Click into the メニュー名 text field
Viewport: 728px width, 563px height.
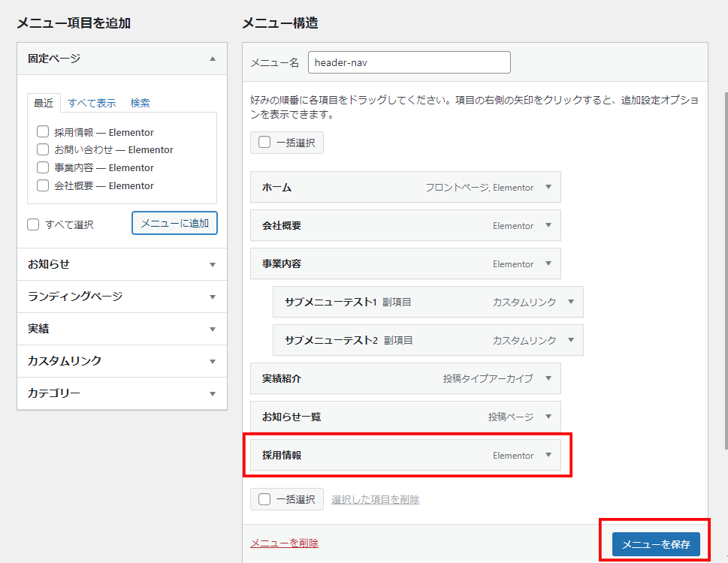click(409, 62)
